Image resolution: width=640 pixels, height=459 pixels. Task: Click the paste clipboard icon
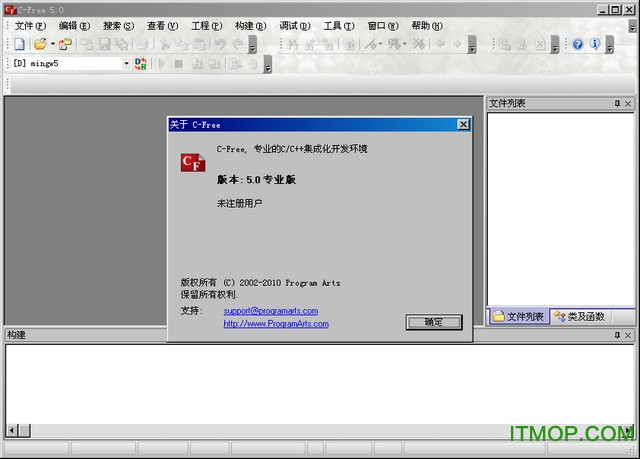[x=199, y=44]
